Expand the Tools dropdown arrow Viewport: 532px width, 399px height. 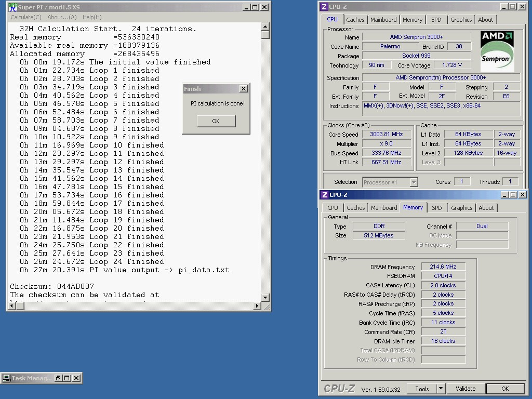441,389
